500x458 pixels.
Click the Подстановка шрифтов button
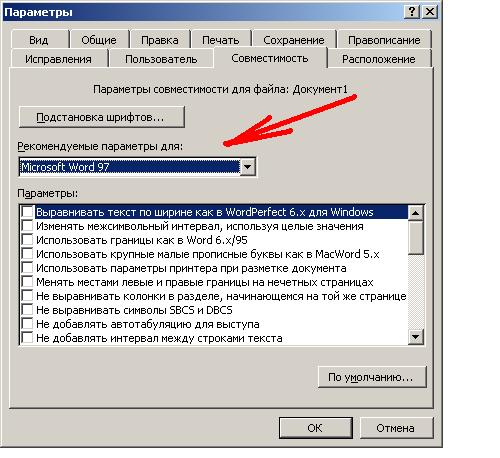coord(102,117)
